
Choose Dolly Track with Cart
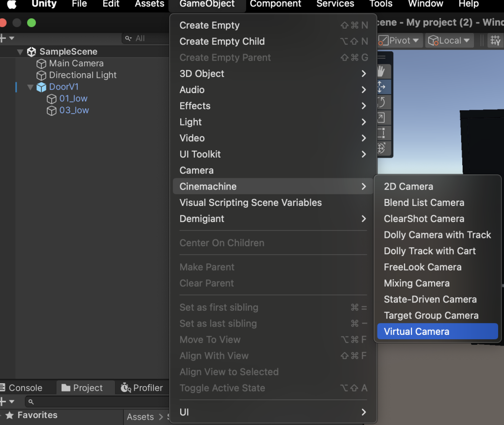click(x=438, y=251)
